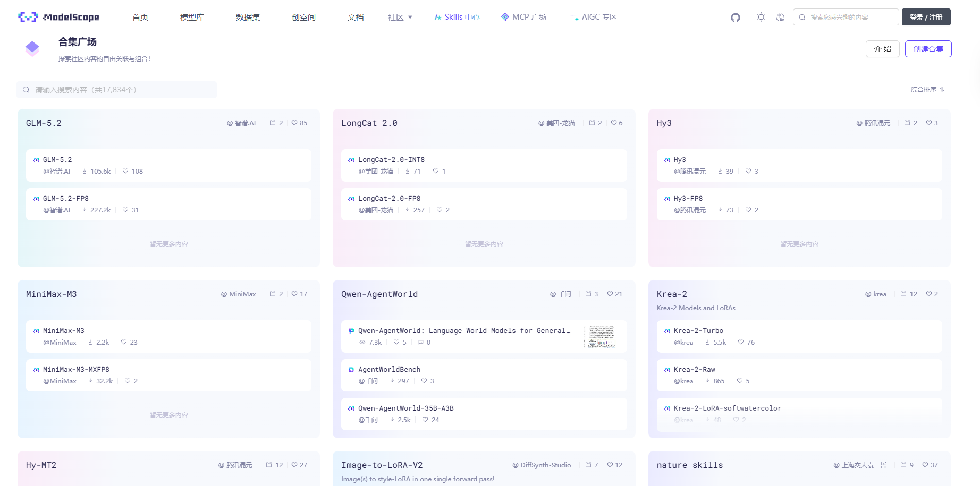Open the LongCat-2.0-INT8 model entry
The width and height of the screenshot is (980, 486).
[484, 165]
